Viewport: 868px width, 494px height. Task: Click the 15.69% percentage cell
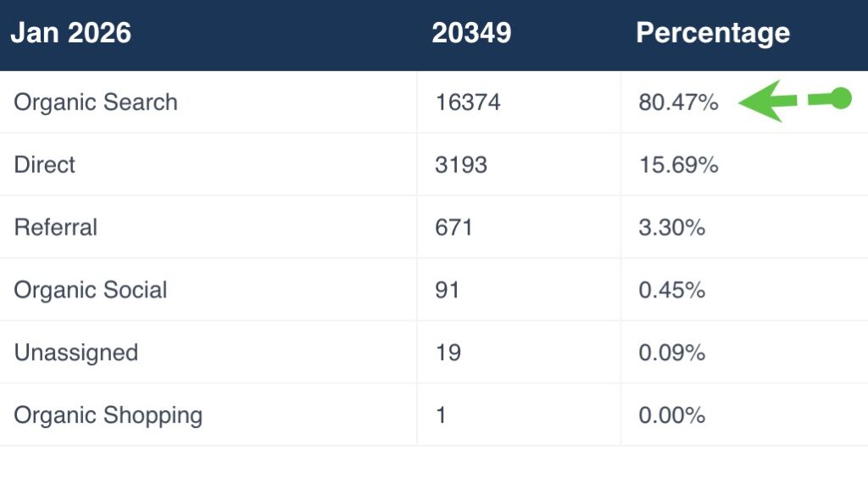coord(678,164)
